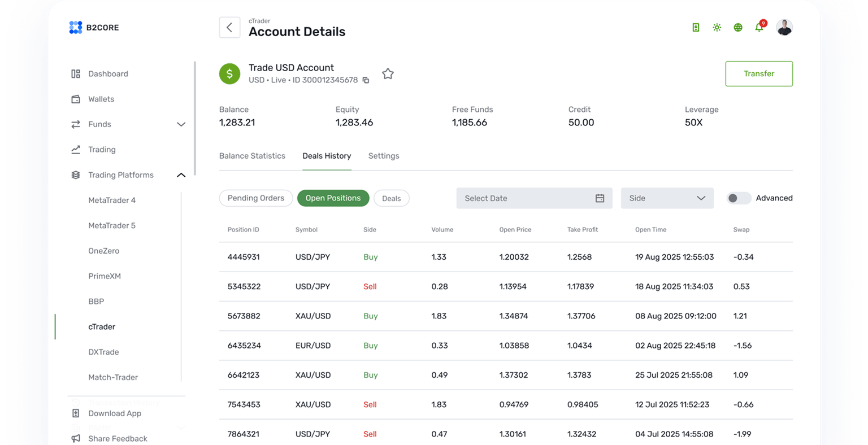
Task: Select PrimeXM platform
Action: pos(105,276)
